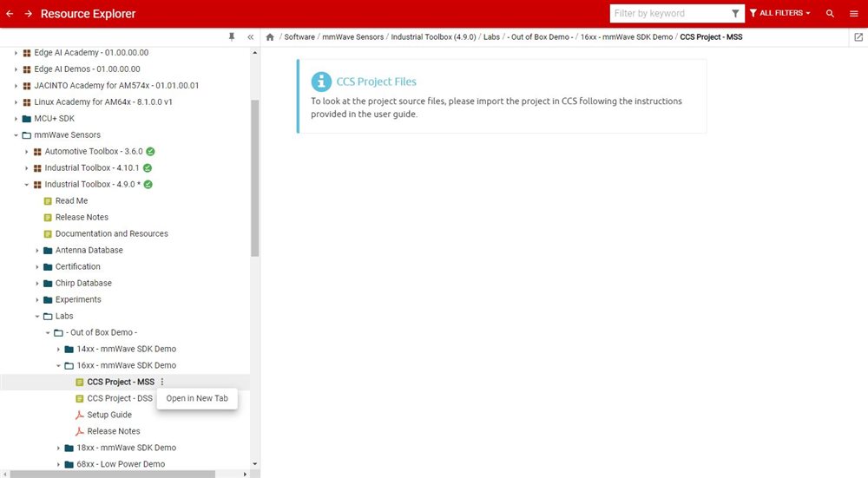Expand the Certification folder
This screenshot has height=478, width=868.
(37, 266)
